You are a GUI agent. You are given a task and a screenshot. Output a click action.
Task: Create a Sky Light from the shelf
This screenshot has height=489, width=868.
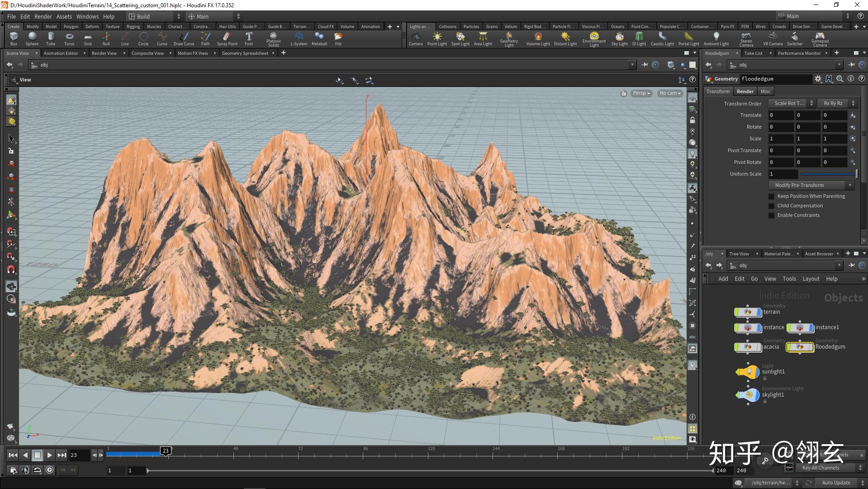click(619, 39)
